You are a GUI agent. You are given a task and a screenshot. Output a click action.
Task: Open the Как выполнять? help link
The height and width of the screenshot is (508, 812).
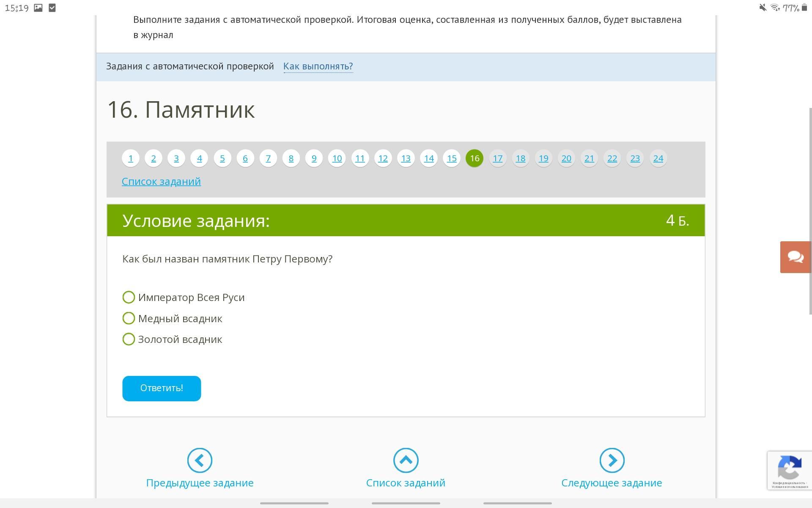tap(318, 66)
